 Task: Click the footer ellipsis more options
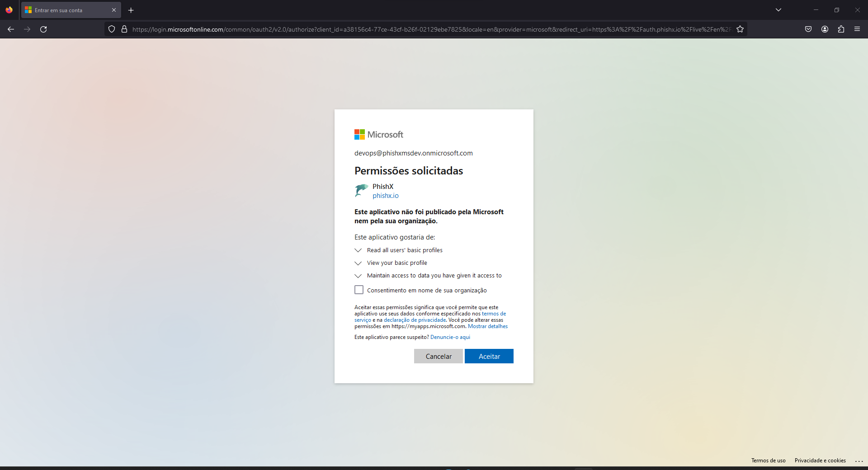tap(859, 461)
